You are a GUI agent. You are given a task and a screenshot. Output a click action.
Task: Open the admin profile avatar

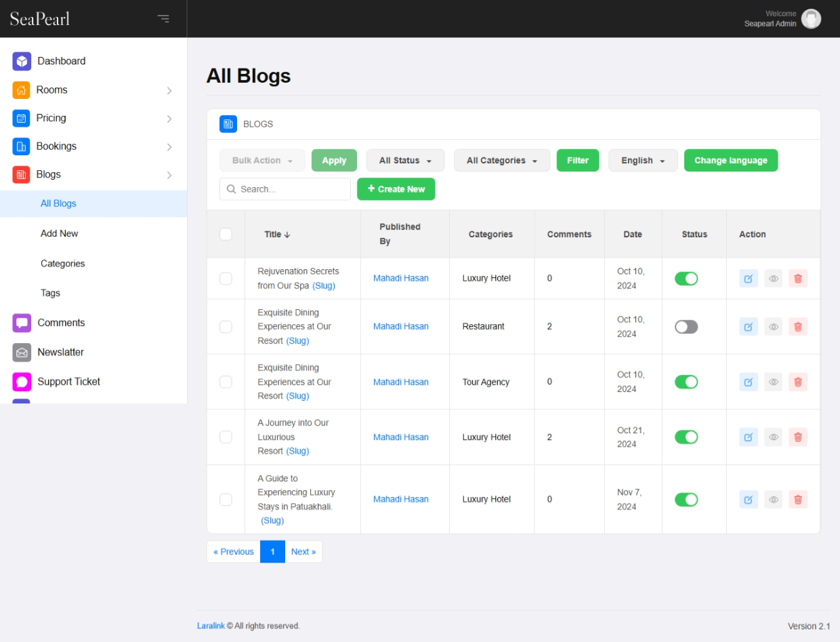[x=810, y=19]
